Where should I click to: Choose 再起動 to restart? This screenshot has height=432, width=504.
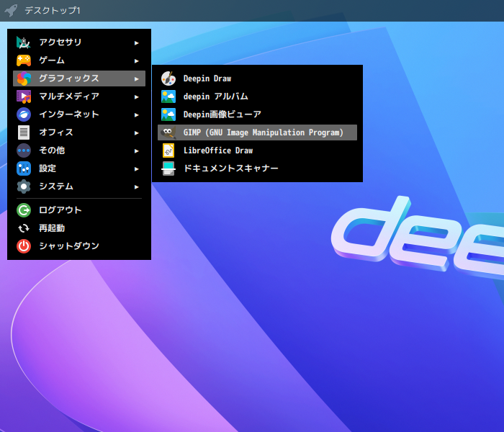[x=79, y=228]
